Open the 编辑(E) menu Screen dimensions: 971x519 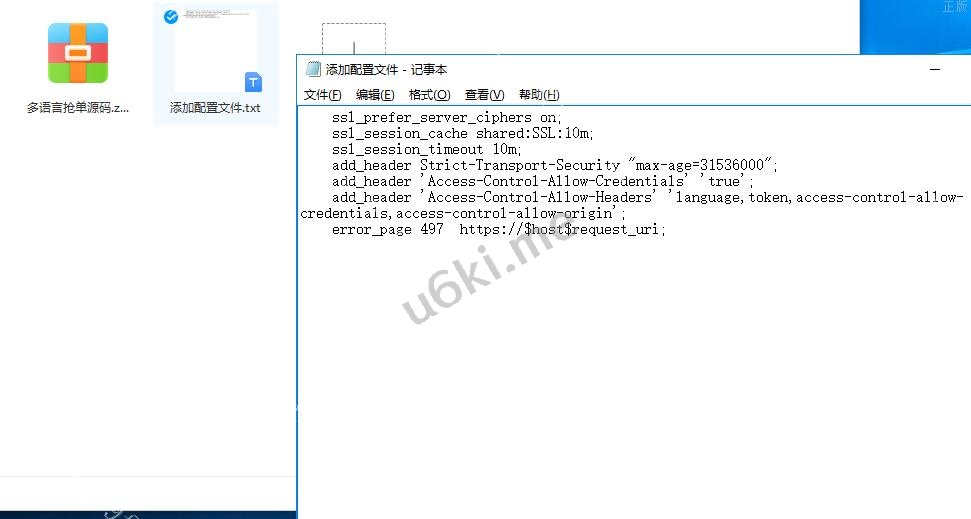[x=375, y=95]
